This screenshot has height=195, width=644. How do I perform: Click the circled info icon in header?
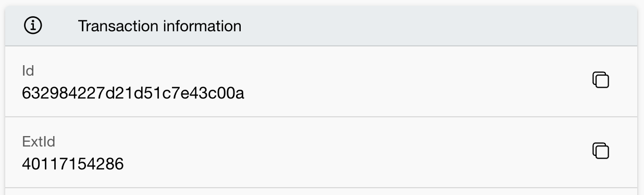pyautogui.click(x=34, y=26)
